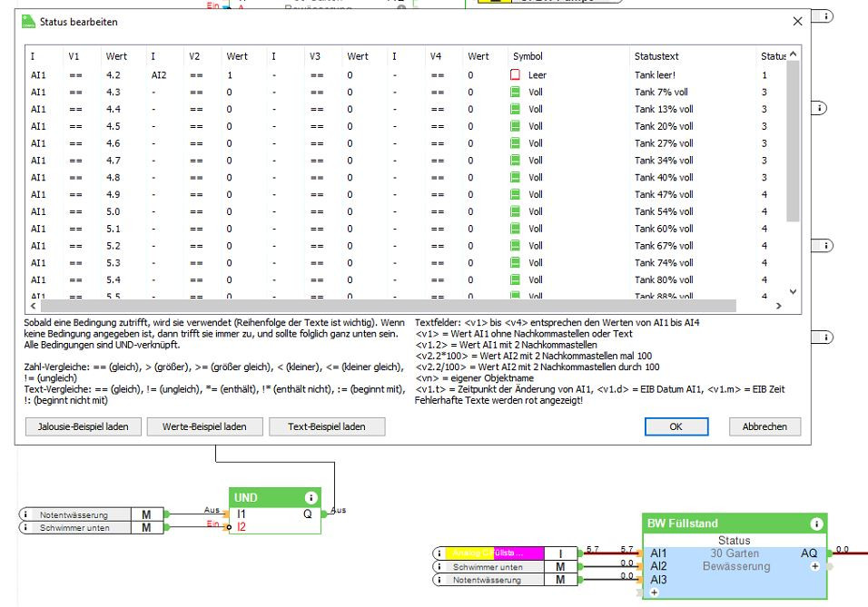Click Wert 5.0 cell
The width and height of the screenshot is (868, 607).
[113, 211]
